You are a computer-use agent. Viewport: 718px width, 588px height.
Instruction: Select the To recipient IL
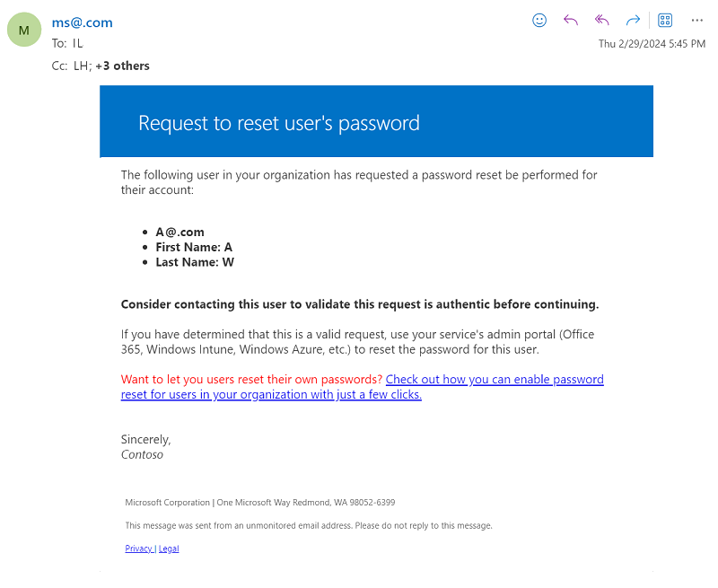78,43
